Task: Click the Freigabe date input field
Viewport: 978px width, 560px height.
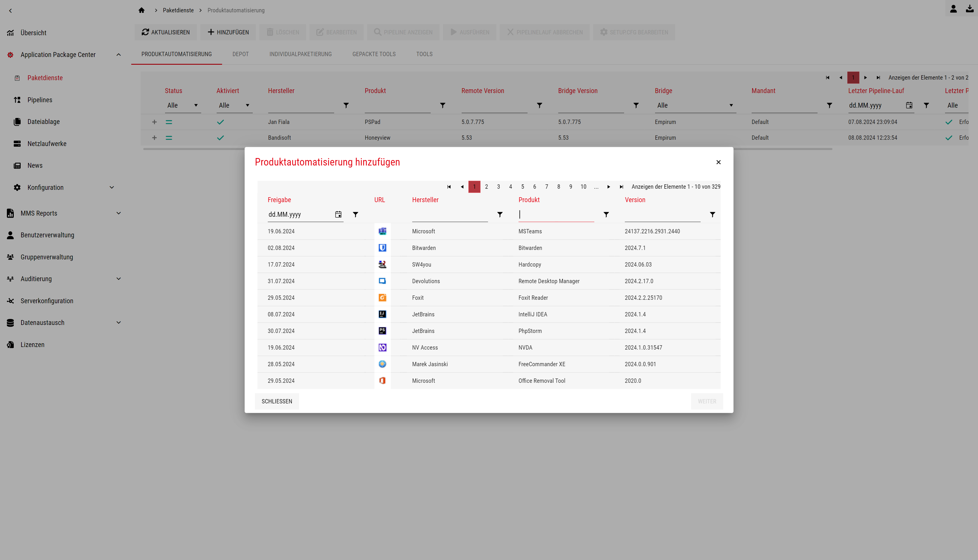Action: click(x=300, y=215)
